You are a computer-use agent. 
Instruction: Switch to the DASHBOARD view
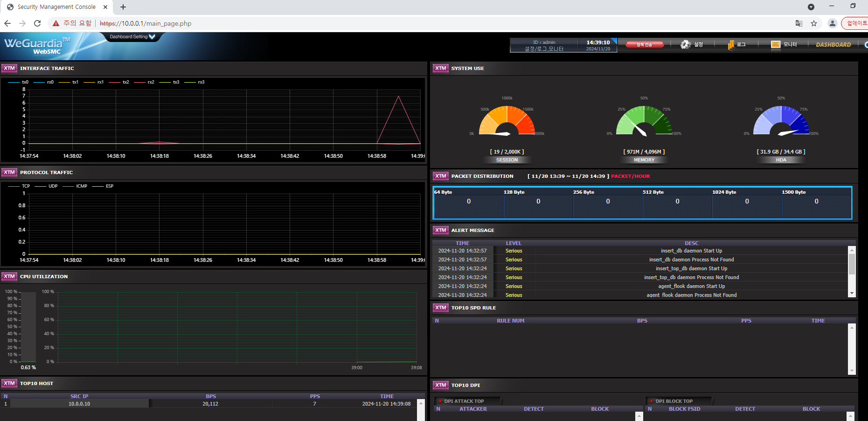click(833, 44)
